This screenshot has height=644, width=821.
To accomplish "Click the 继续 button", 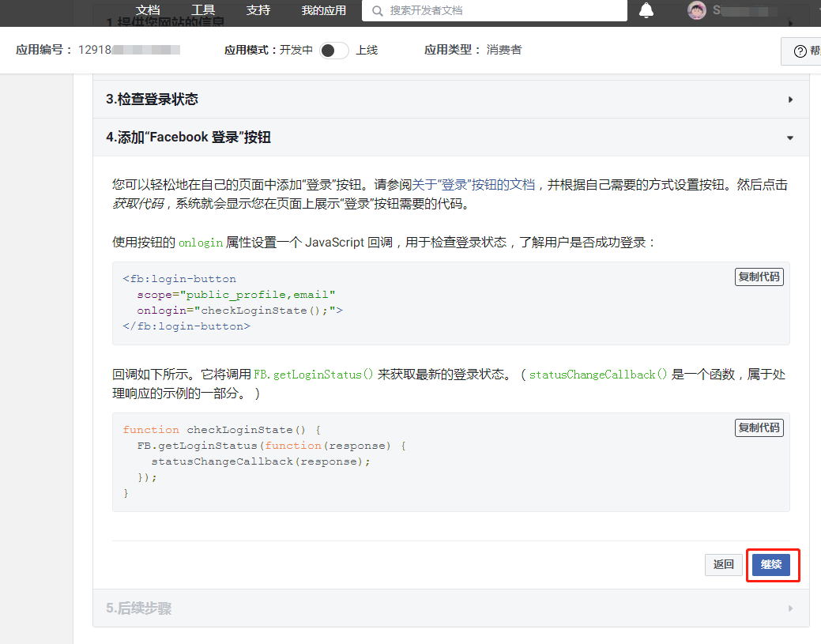I will tap(770, 564).
